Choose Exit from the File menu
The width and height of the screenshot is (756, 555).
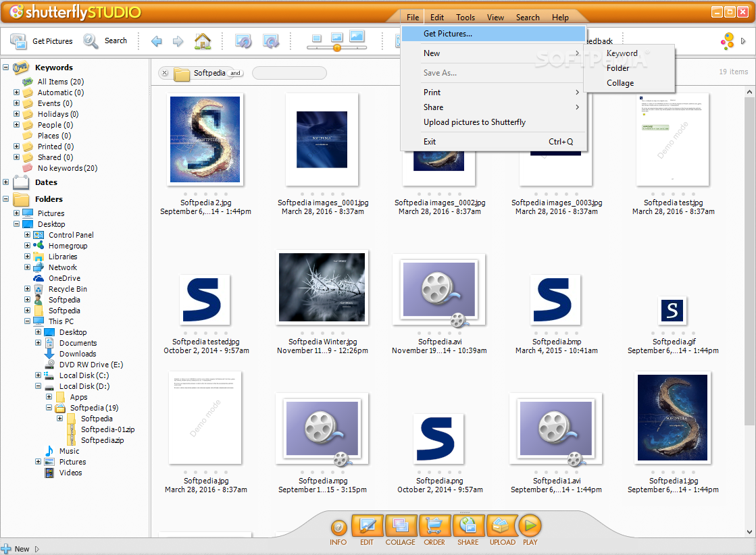[493, 142]
